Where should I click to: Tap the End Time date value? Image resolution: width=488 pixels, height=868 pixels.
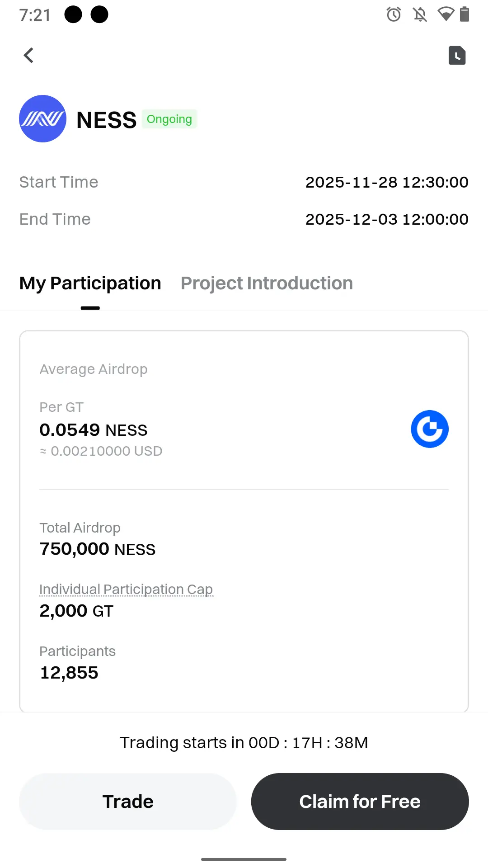point(387,219)
